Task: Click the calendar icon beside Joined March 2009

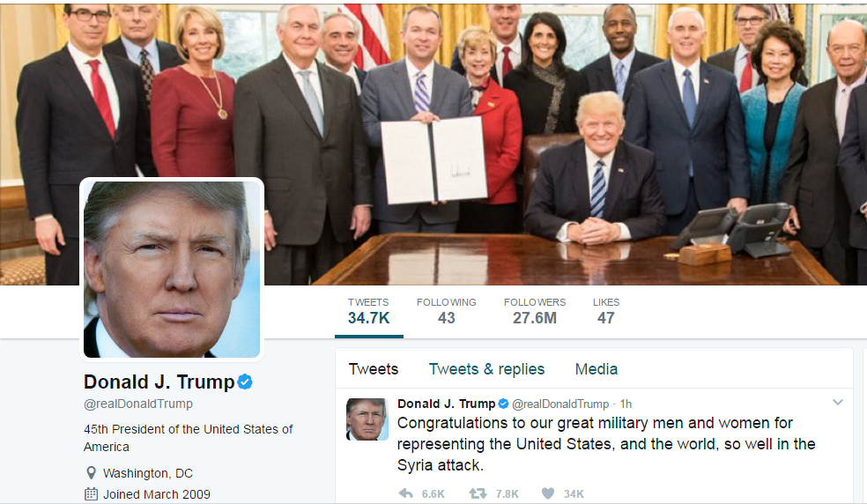Action: coord(92,494)
